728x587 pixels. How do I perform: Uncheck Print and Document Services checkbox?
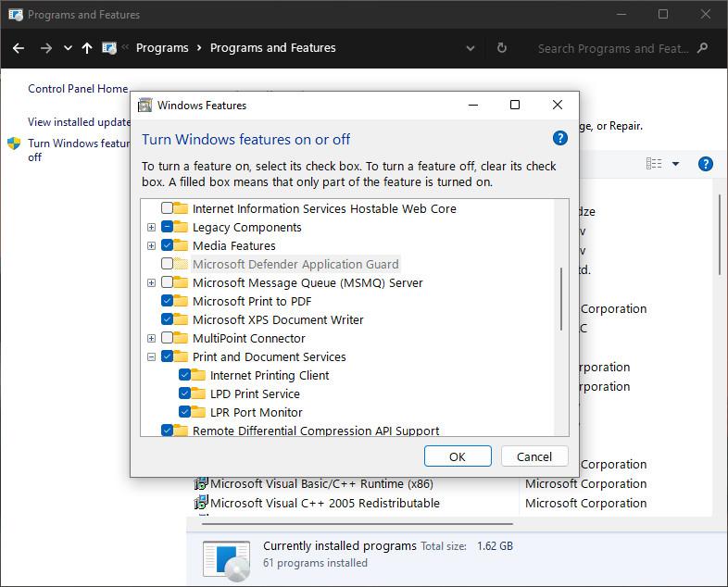167,356
